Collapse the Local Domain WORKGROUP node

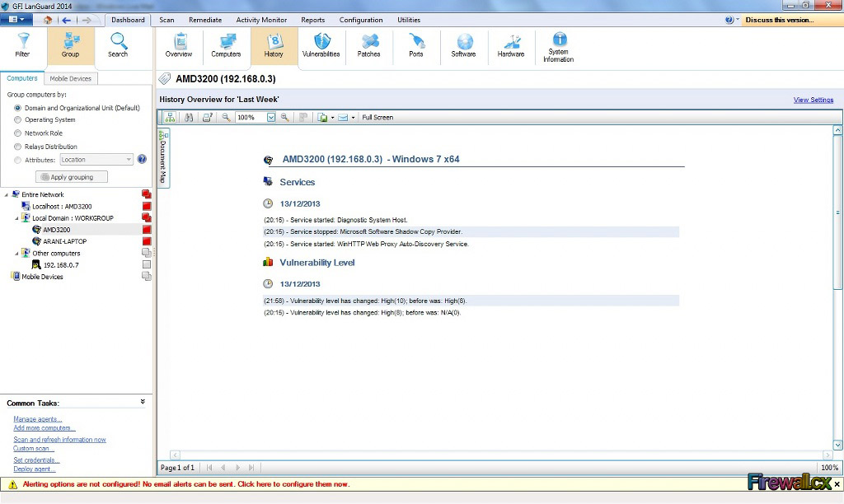pyautogui.click(x=16, y=218)
